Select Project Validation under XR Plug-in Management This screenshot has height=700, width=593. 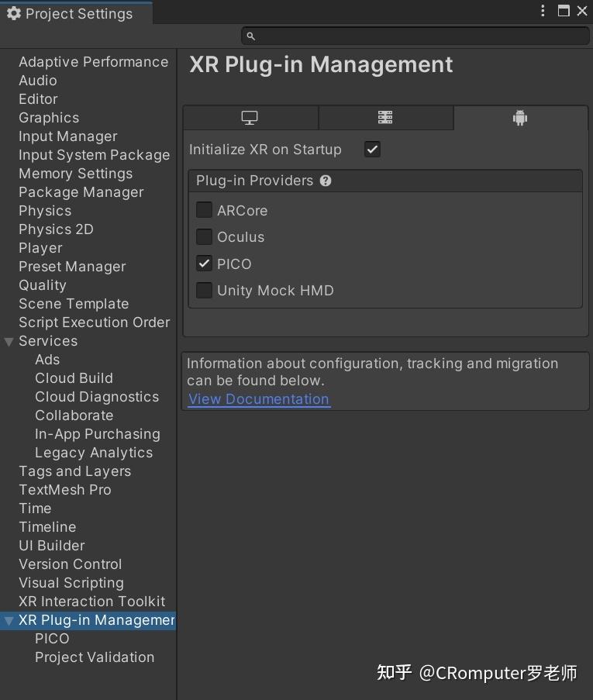[95, 657]
